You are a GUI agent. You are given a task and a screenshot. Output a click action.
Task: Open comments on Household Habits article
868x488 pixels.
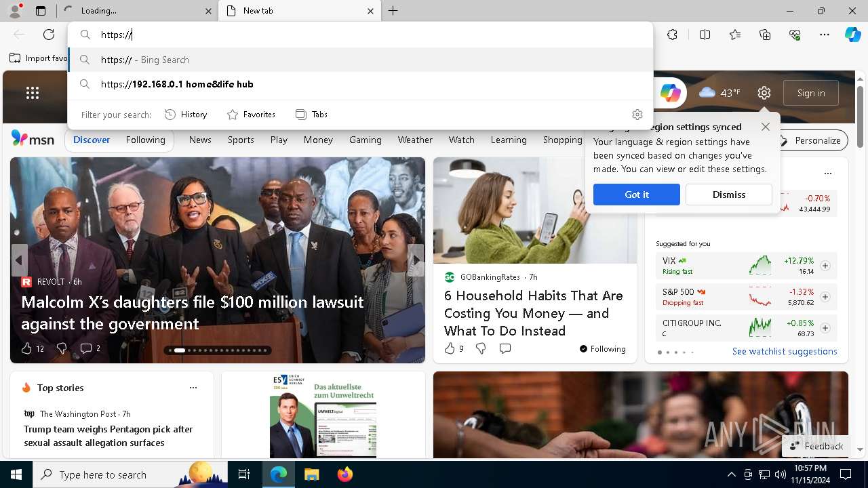click(505, 348)
